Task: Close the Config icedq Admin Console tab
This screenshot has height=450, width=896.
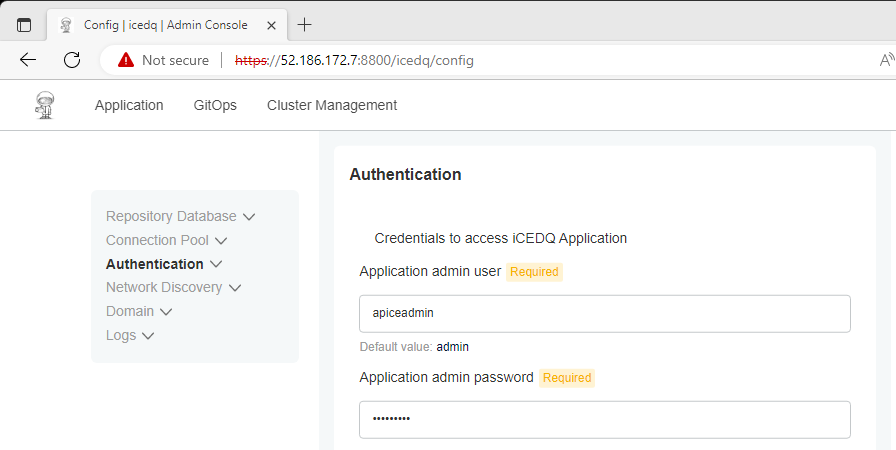Action: (271, 26)
